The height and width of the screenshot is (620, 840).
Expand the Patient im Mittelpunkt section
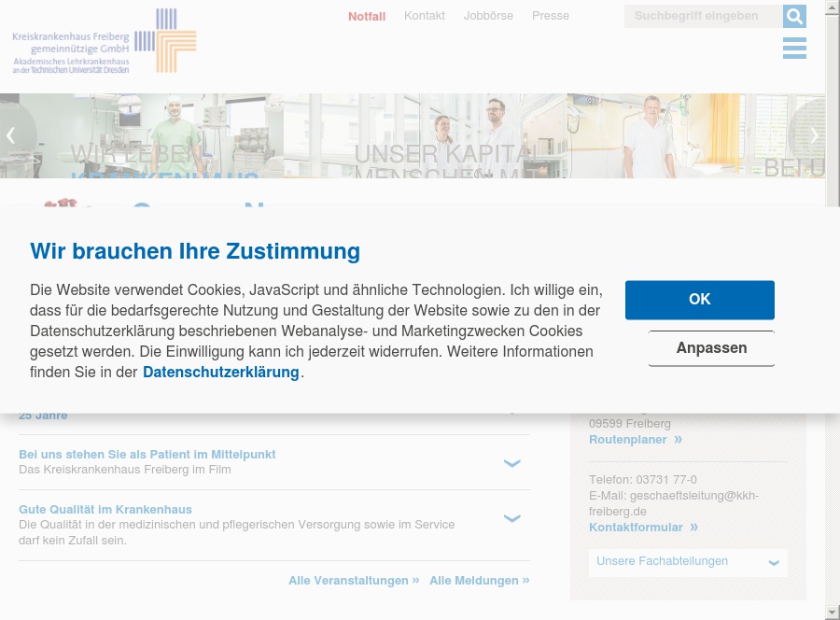click(511, 463)
